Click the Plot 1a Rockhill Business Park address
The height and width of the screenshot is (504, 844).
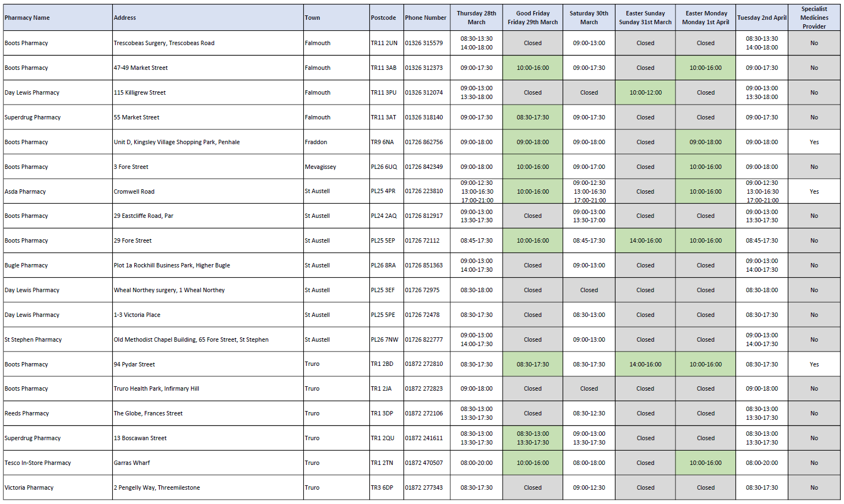pyautogui.click(x=172, y=265)
